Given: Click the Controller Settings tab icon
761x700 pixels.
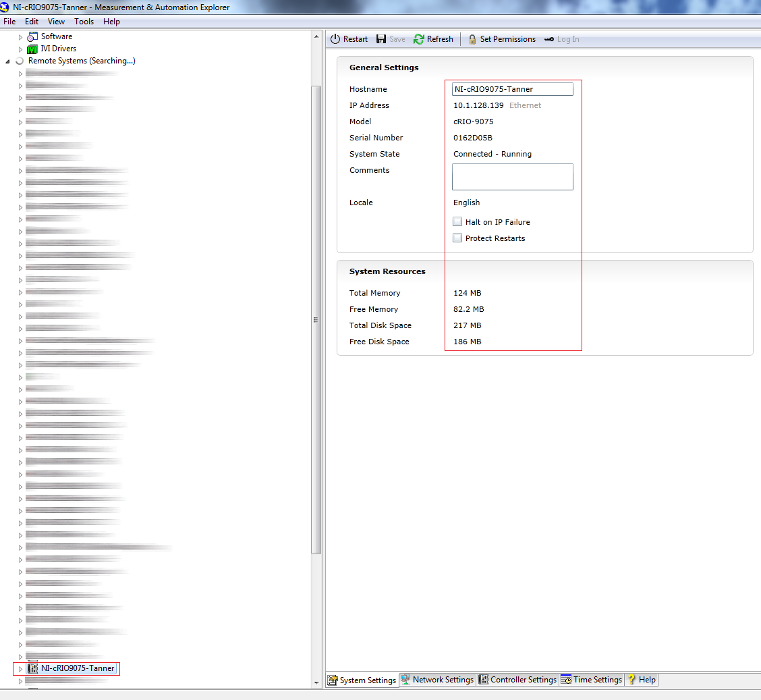Looking at the screenshot, I should click(484, 680).
